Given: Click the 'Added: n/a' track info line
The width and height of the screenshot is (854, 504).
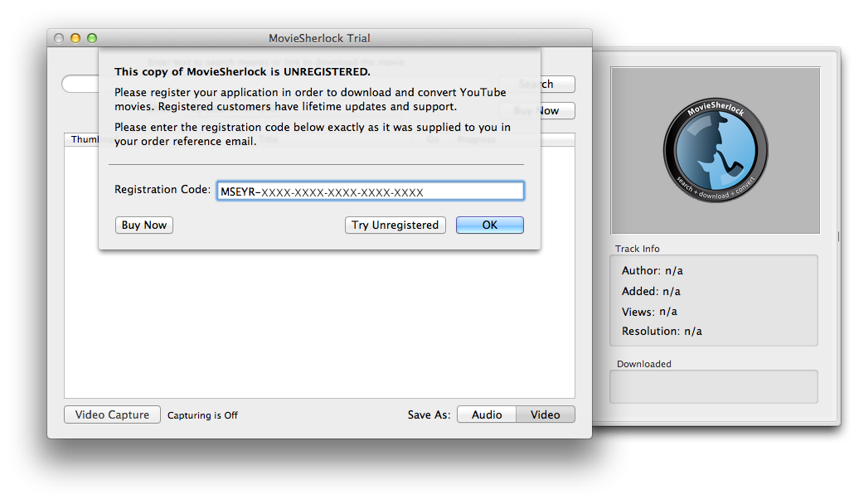Looking at the screenshot, I should [x=651, y=291].
